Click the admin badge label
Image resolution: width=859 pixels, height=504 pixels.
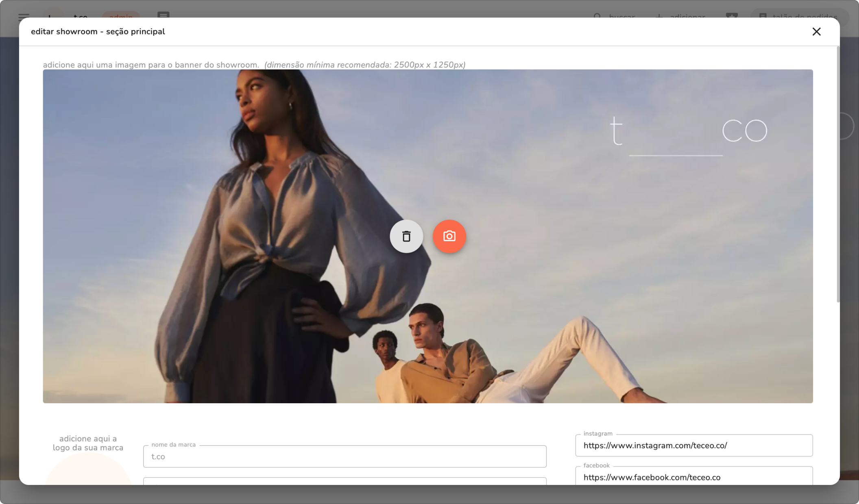pyautogui.click(x=121, y=15)
